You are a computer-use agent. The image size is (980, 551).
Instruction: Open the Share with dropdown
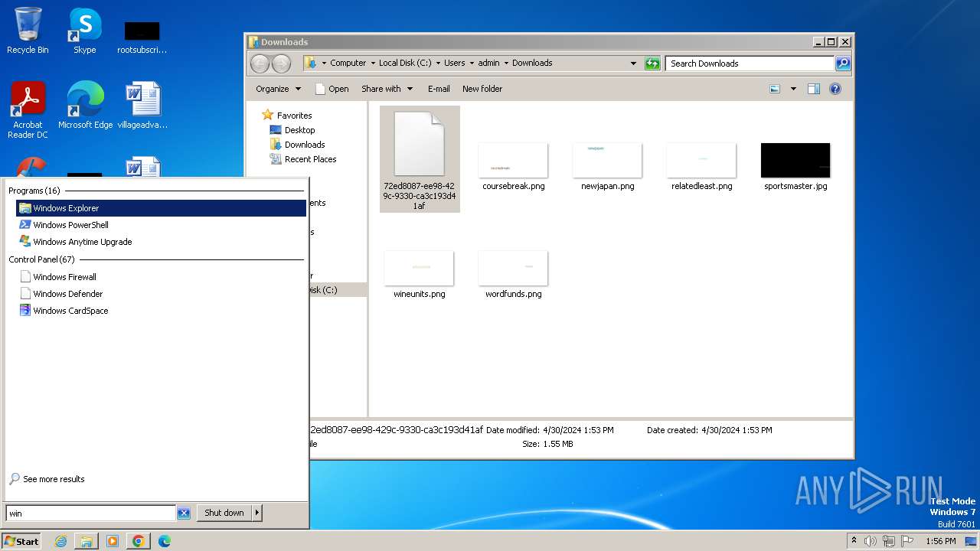[x=387, y=89]
